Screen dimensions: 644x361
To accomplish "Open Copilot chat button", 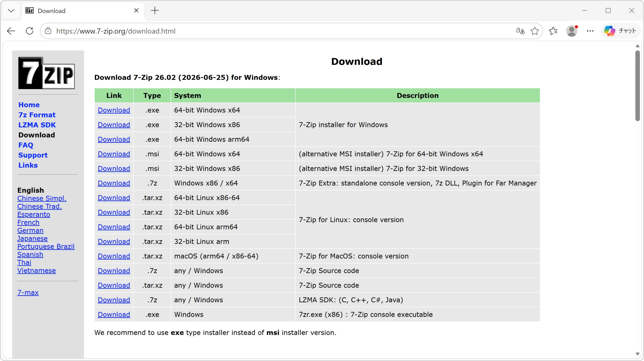I will [x=620, y=31].
